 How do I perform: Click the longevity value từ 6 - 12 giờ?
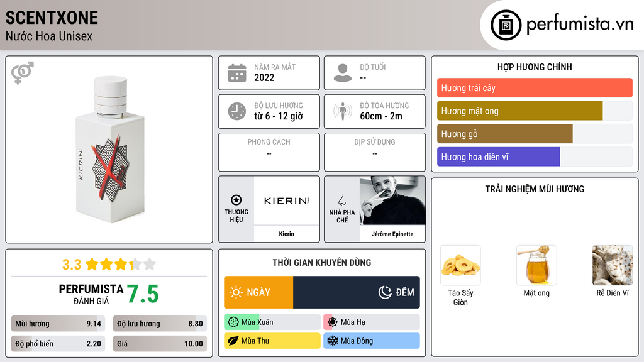pos(279,116)
